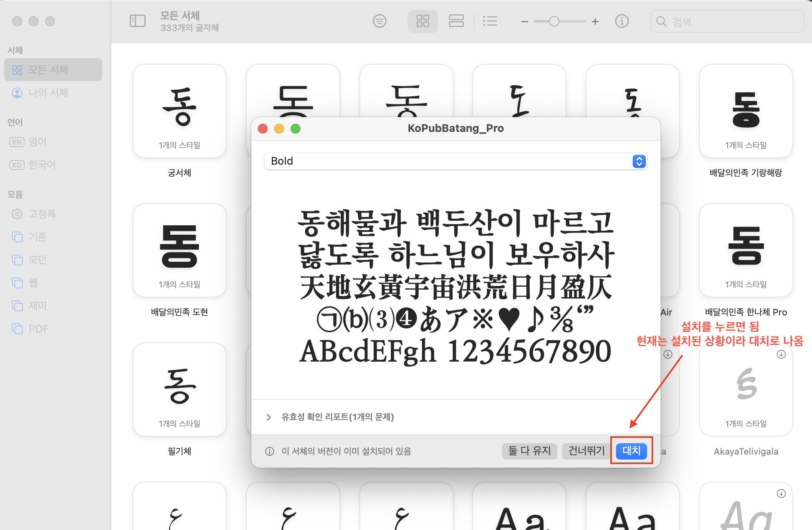
Task: Decrease preview size with minus icon
Action: 525,21
